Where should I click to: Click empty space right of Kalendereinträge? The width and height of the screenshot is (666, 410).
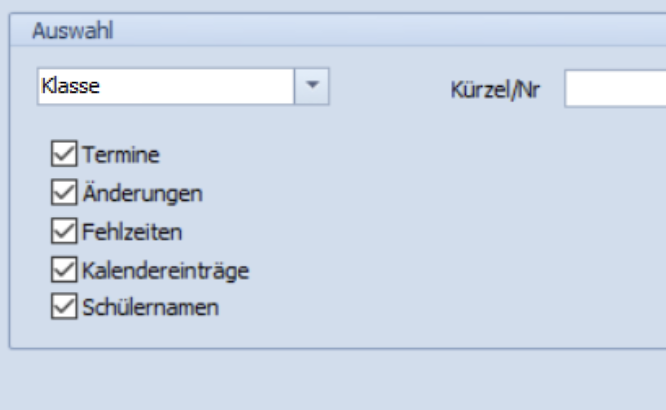(425, 270)
